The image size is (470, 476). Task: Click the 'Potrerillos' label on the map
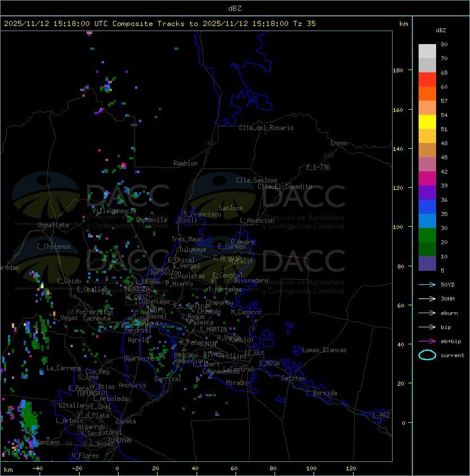pyautogui.click(x=94, y=312)
